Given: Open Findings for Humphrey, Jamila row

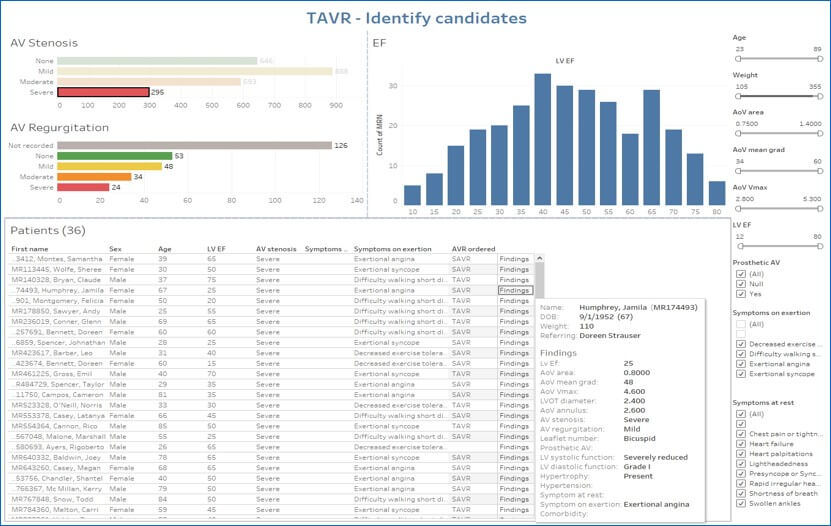Looking at the screenshot, I should click(514, 290).
